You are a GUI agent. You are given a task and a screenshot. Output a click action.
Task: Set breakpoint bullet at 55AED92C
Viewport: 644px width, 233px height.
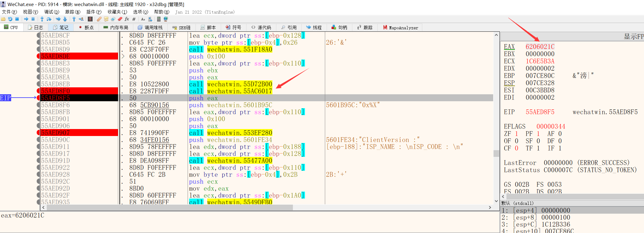pos(38,181)
